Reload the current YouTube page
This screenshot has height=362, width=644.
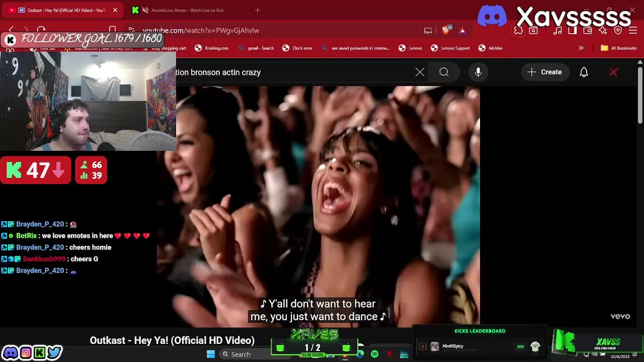pyautogui.click(x=41, y=30)
